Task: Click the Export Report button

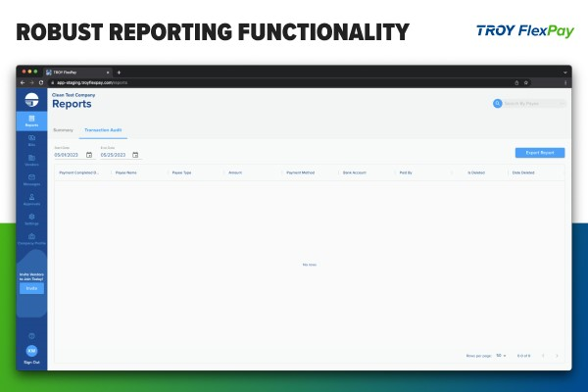Action: click(x=540, y=153)
